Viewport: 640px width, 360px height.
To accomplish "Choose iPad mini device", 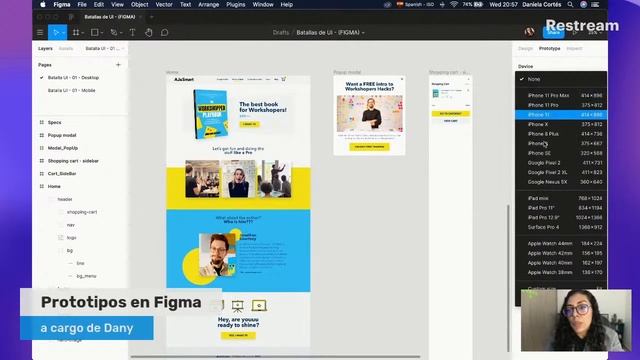I will coord(561,198).
